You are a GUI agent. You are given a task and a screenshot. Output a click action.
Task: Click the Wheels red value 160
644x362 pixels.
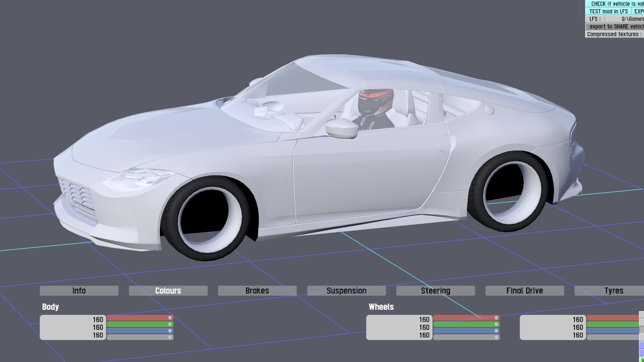click(424, 319)
